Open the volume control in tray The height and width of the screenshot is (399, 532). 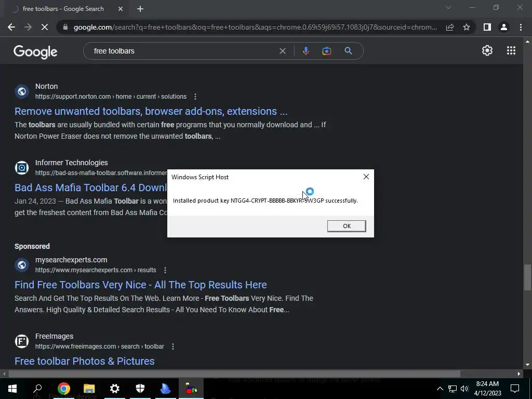pyautogui.click(x=464, y=389)
